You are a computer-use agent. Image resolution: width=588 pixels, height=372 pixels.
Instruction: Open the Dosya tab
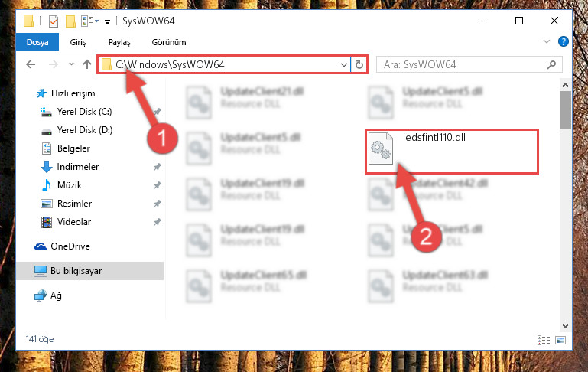37,42
